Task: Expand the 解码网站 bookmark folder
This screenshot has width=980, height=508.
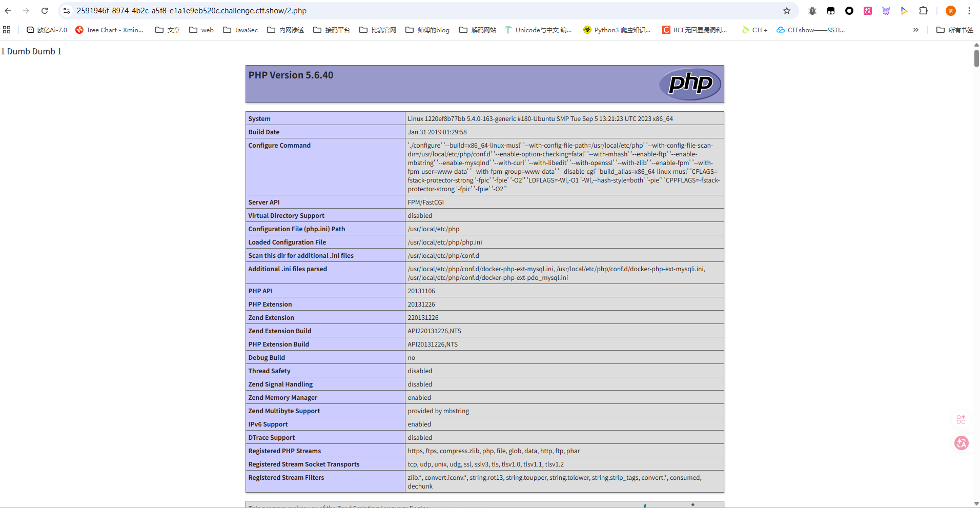Action: pyautogui.click(x=478, y=30)
